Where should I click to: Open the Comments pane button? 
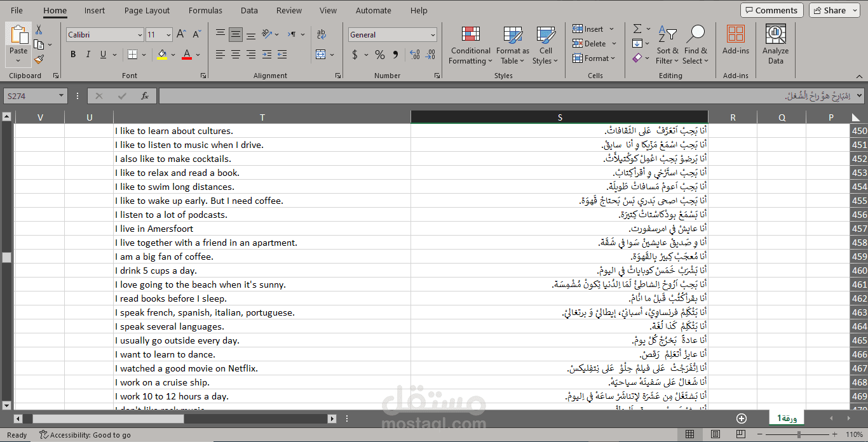click(x=771, y=10)
